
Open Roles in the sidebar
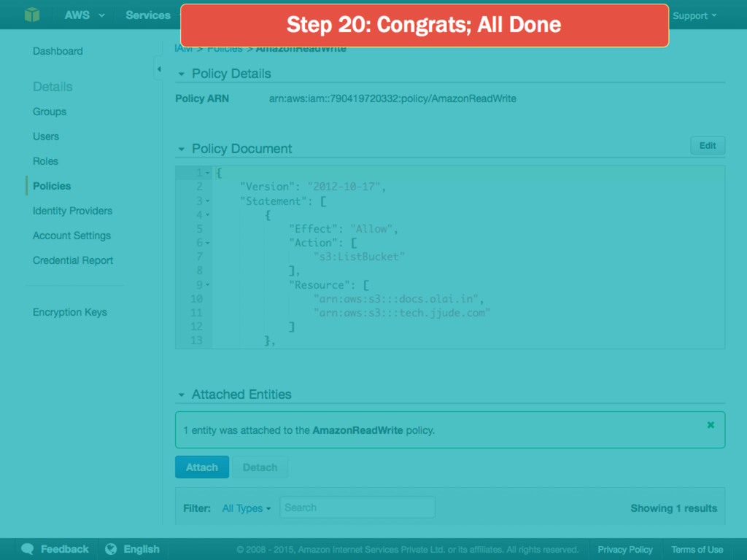click(45, 161)
